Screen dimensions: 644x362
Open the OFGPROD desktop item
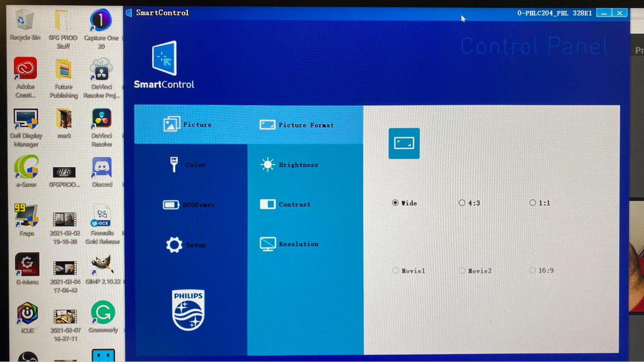pos(64,176)
